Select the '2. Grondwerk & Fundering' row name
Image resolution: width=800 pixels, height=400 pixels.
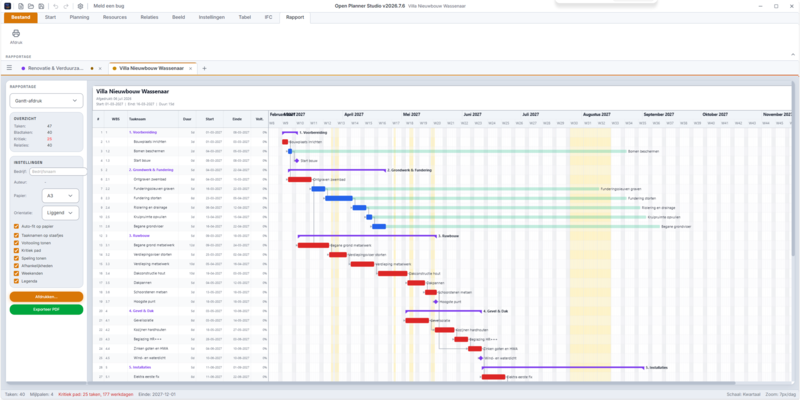pos(151,170)
